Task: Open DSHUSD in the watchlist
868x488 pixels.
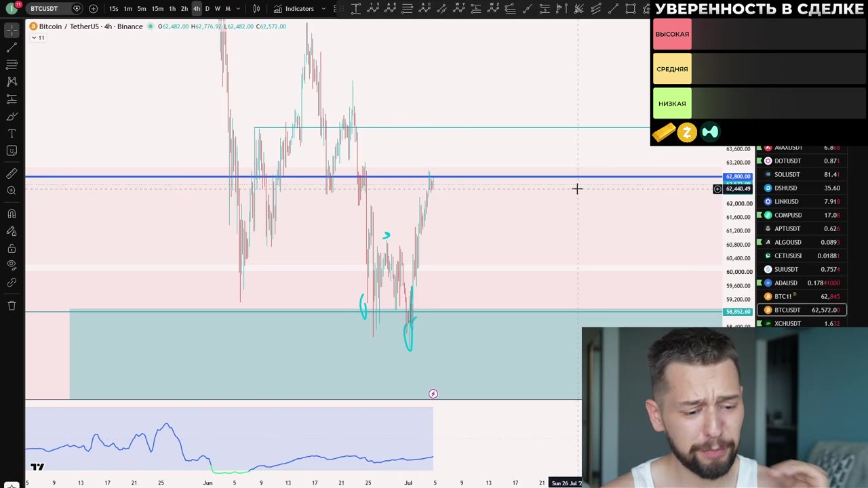Action: point(802,188)
